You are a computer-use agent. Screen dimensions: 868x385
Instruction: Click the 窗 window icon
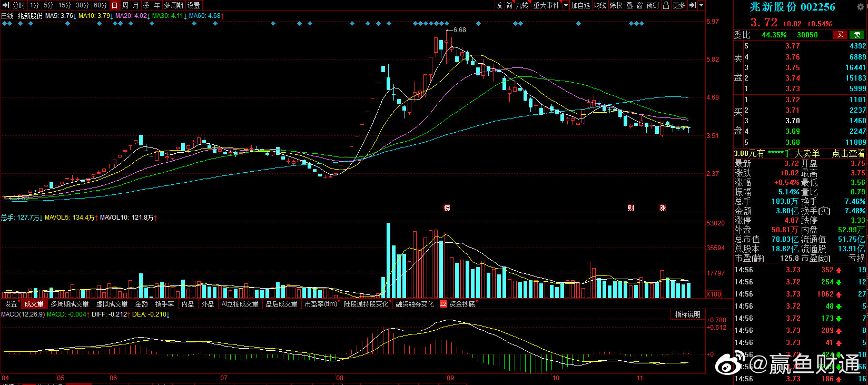(639, 5)
